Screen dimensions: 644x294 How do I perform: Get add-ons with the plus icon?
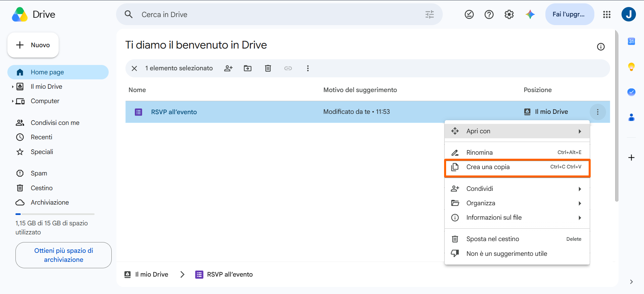tap(631, 157)
